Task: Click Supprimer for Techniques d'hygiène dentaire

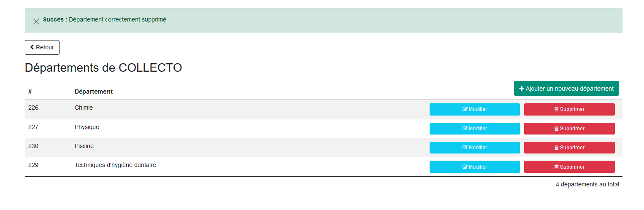Action: tap(569, 167)
